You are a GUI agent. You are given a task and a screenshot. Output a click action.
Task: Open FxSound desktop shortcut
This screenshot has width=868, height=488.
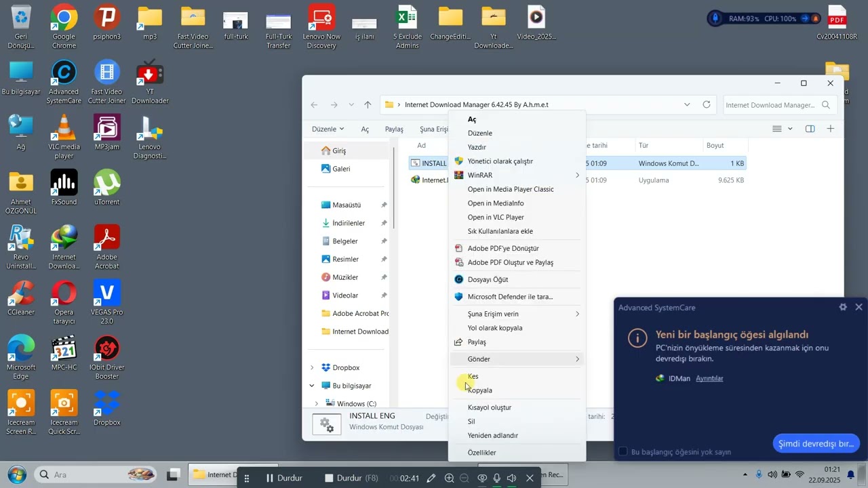click(x=64, y=188)
